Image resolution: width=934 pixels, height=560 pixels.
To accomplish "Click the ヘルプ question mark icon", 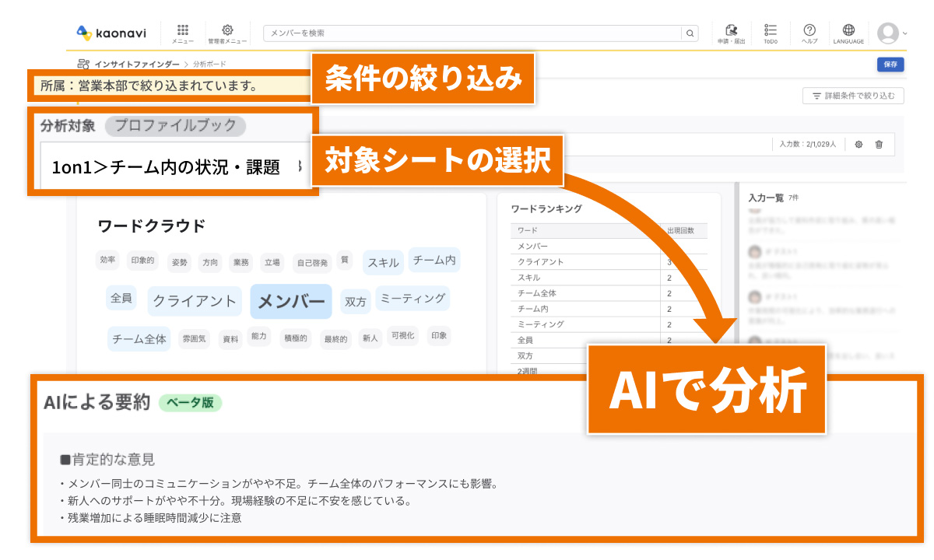I will pos(809,31).
